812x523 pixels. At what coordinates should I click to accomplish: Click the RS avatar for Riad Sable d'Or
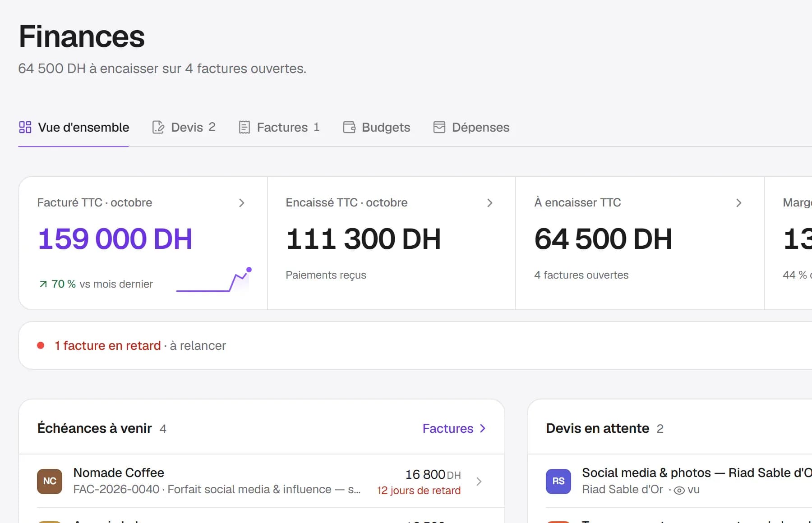(x=558, y=481)
